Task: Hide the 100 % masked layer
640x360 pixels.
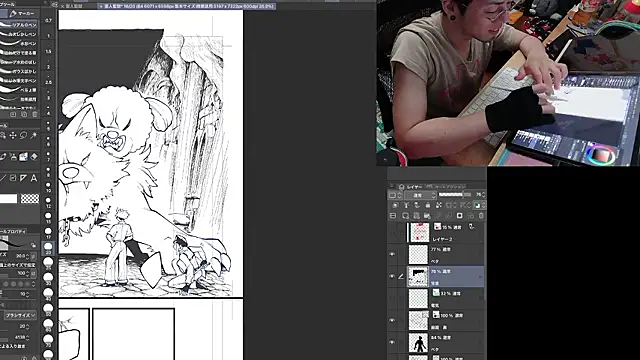Action: (392, 320)
